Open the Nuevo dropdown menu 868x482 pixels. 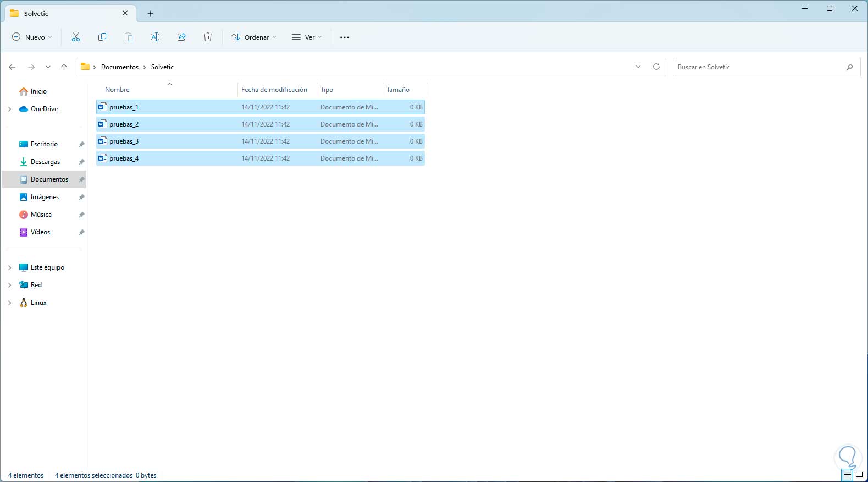coord(32,37)
